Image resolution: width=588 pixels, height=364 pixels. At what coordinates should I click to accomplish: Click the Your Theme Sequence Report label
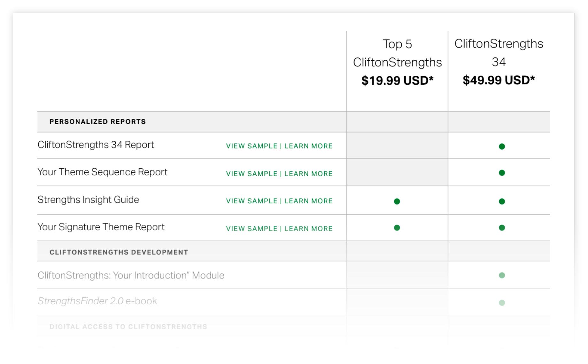102,172
